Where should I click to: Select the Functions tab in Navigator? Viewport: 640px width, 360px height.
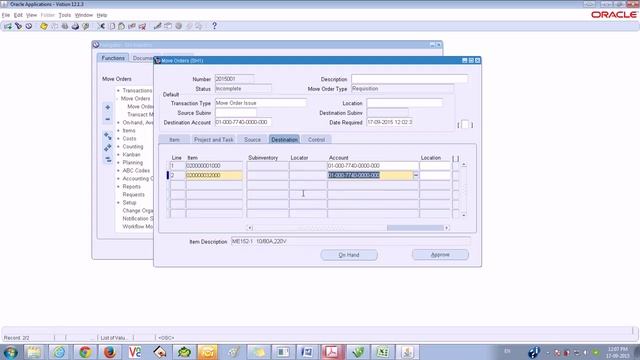[x=113, y=58]
